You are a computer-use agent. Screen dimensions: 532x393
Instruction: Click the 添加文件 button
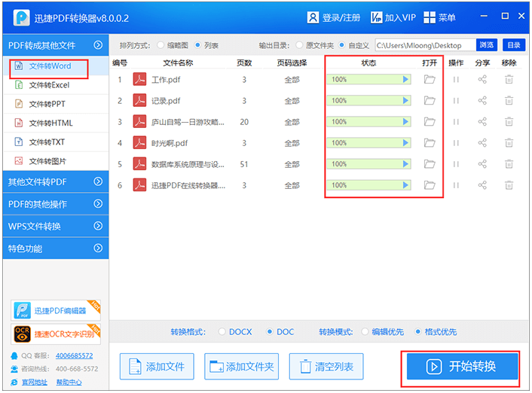(157, 366)
